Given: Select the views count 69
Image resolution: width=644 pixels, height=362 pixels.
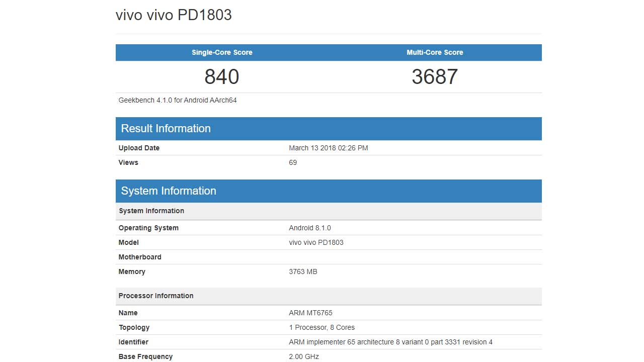Looking at the screenshot, I should [x=293, y=162].
